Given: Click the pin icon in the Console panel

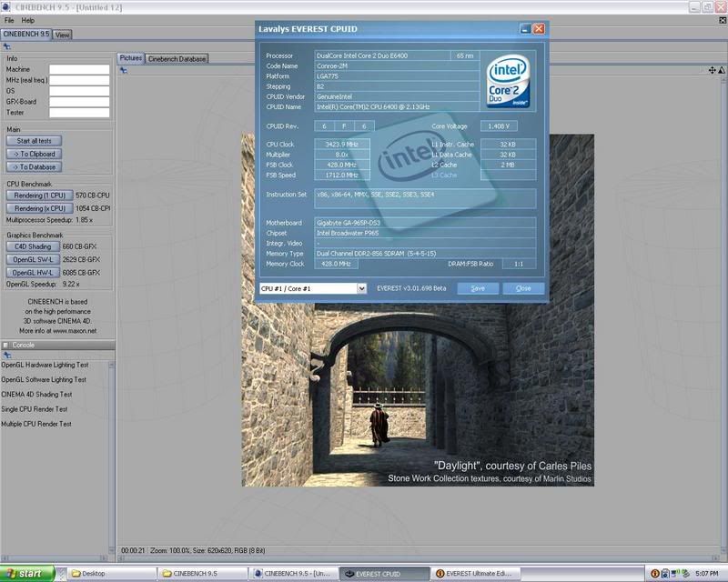Looking at the screenshot, I should coord(6,355).
